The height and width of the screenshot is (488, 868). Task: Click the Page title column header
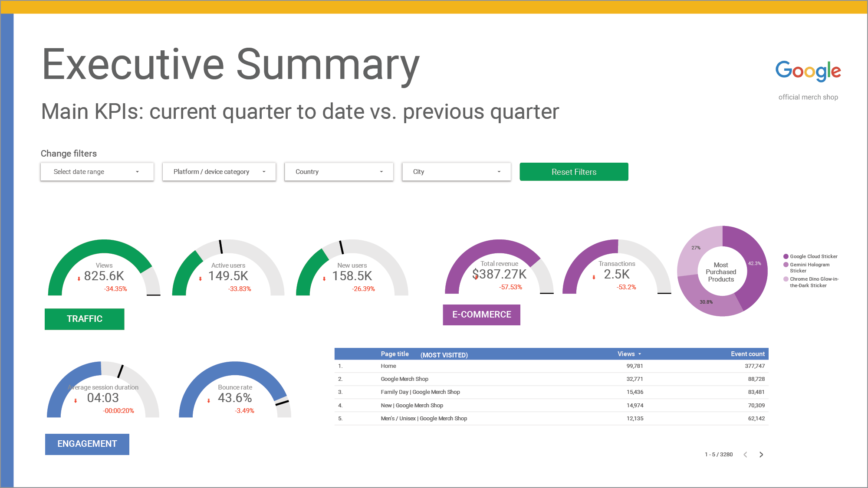[x=395, y=354]
